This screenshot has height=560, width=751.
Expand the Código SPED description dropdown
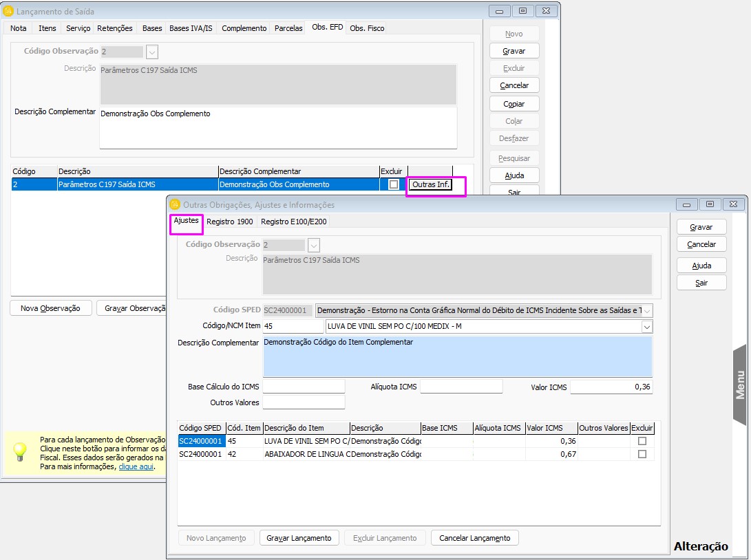[646, 311]
